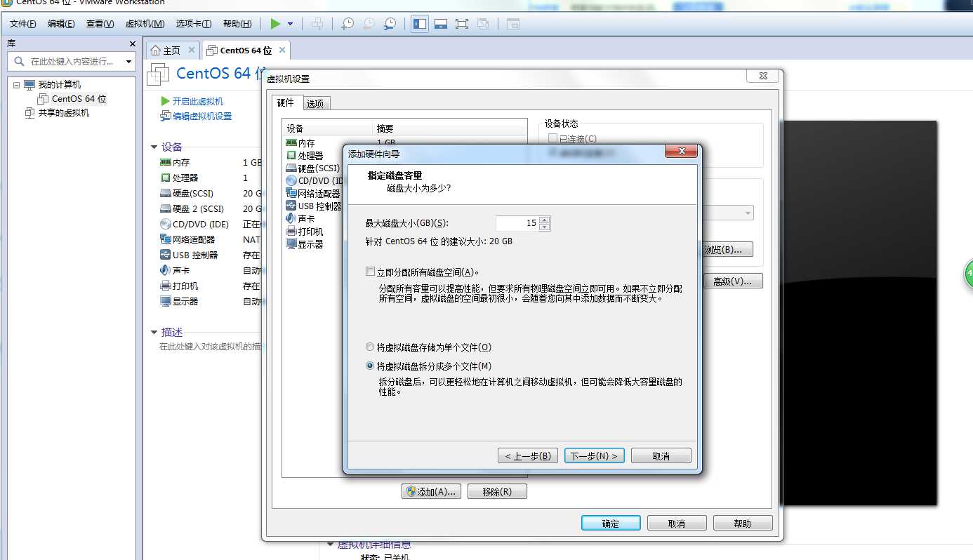973x560 pixels.
Task: Collapse the 我的计算机 tree node
Action: click(16, 84)
